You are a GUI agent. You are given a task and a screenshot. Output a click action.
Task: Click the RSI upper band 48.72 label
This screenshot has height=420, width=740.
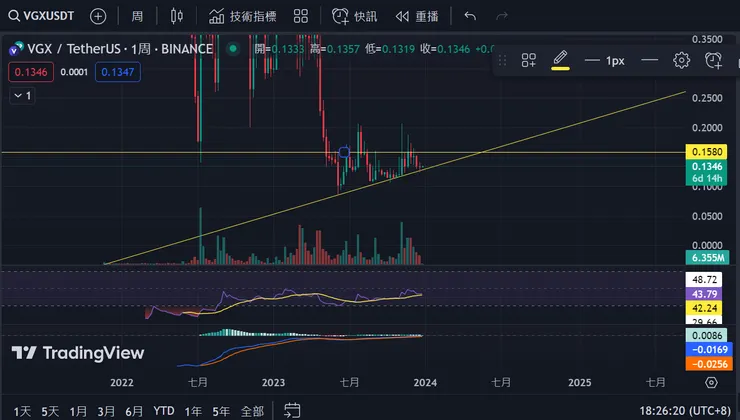click(704, 279)
